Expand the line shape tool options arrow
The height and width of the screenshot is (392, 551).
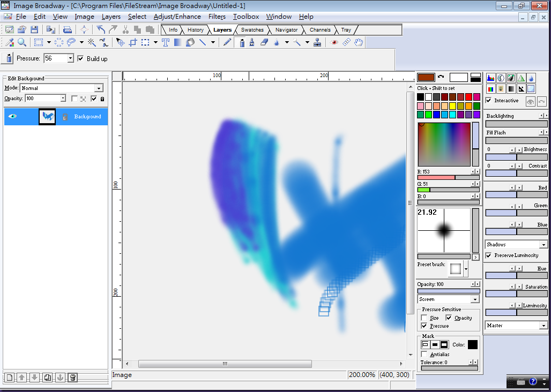tap(213, 42)
